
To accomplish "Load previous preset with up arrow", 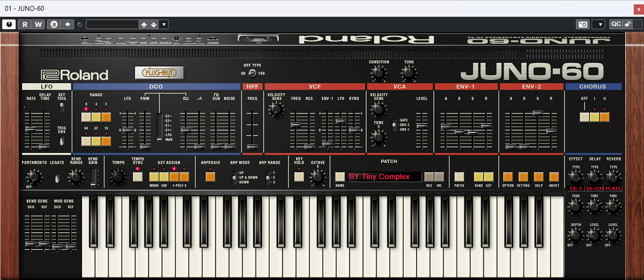I will tap(144, 25).
